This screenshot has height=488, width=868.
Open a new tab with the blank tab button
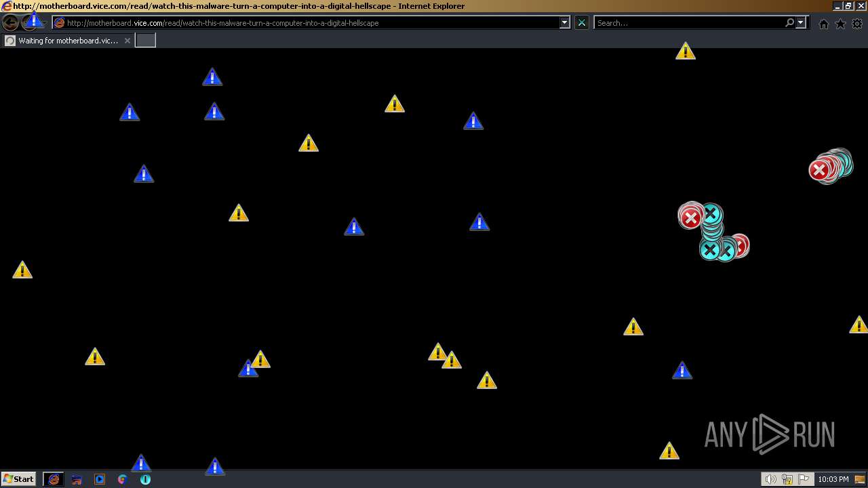146,41
